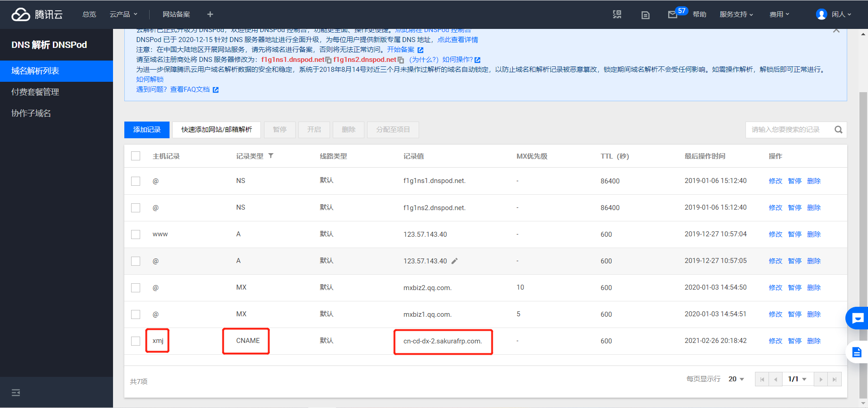Image resolution: width=868 pixels, height=408 pixels.
Task: Change rows per page from 20
Action: (736, 379)
